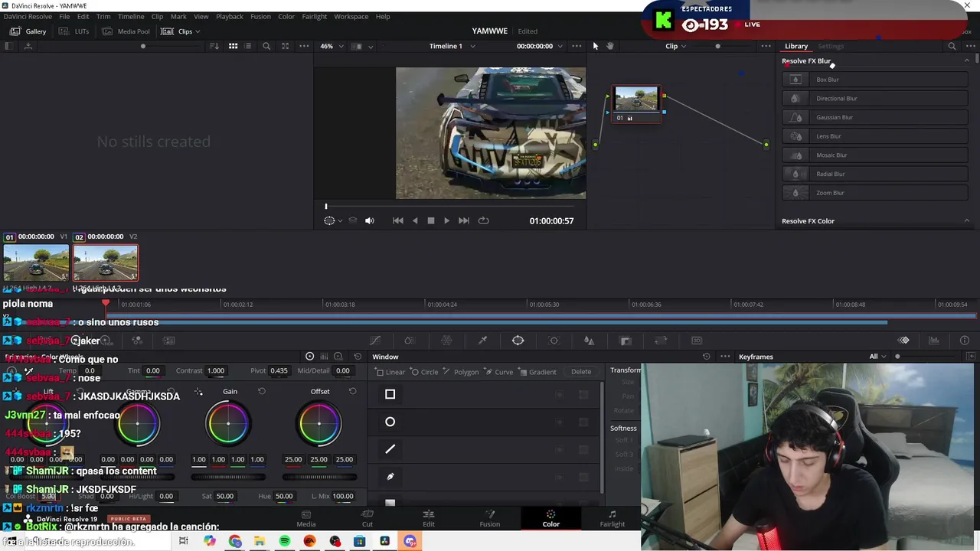Jump to the first frame
The width and height of the screenshot is (980, 551).
click(397, 220)
